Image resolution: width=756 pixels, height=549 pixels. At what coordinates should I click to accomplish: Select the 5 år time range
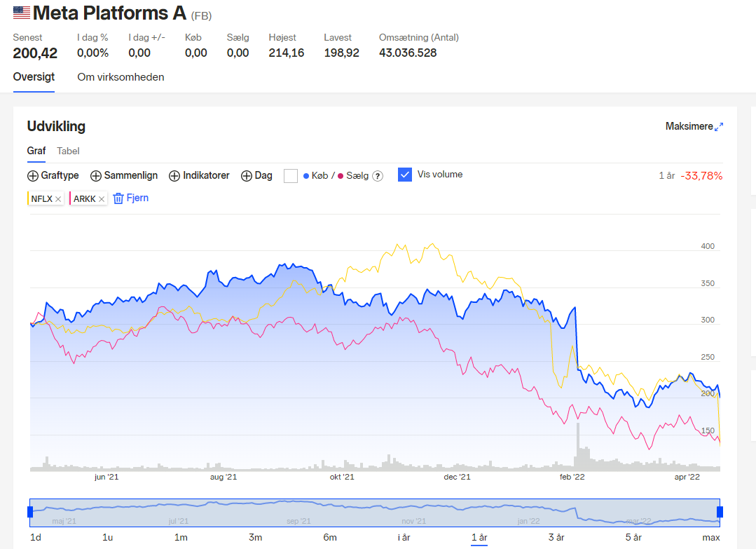(x=633, y=537)
